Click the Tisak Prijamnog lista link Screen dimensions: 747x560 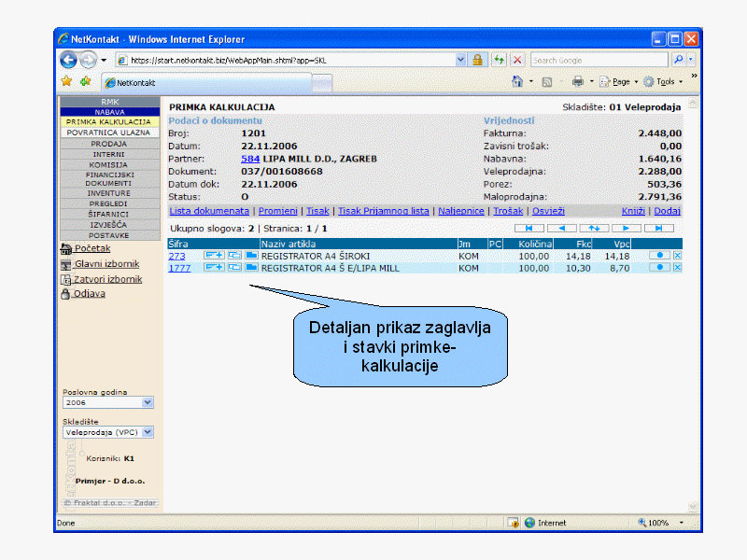384,211
